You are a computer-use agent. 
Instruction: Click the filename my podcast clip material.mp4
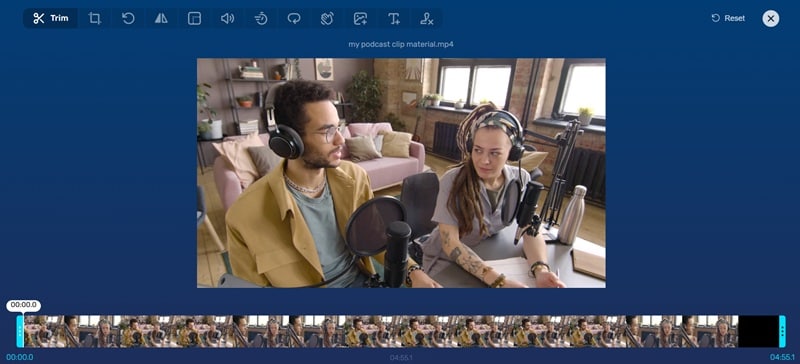401,44
